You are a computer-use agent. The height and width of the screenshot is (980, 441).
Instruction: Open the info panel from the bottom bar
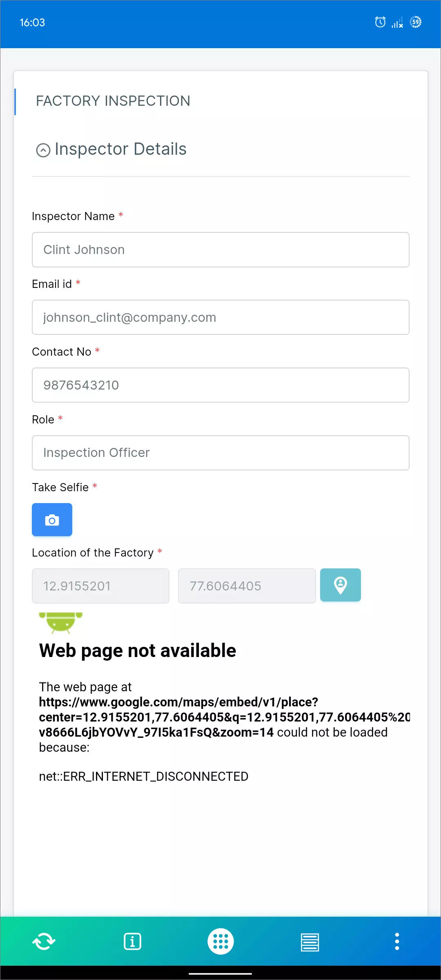coord(132,941)
